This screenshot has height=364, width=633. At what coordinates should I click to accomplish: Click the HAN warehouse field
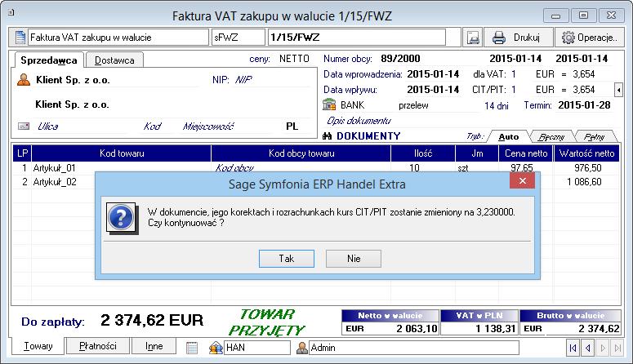[x=257, y=348]
